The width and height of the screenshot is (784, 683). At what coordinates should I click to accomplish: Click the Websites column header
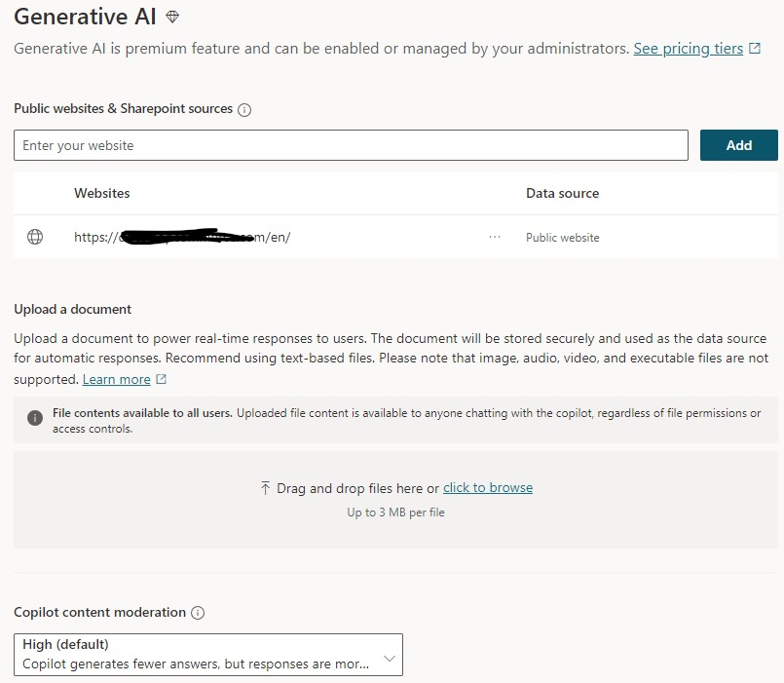[x=102, y=193]
